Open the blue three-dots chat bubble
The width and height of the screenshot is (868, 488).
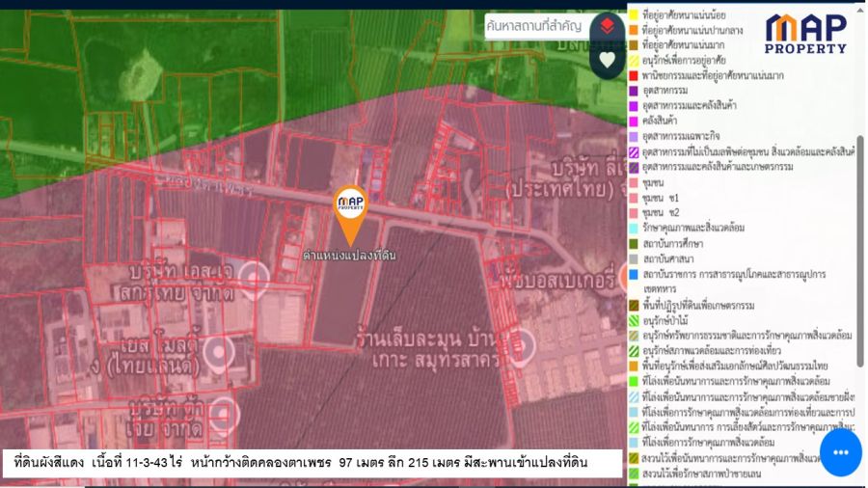pyautogui.click(x=839, y=452)
